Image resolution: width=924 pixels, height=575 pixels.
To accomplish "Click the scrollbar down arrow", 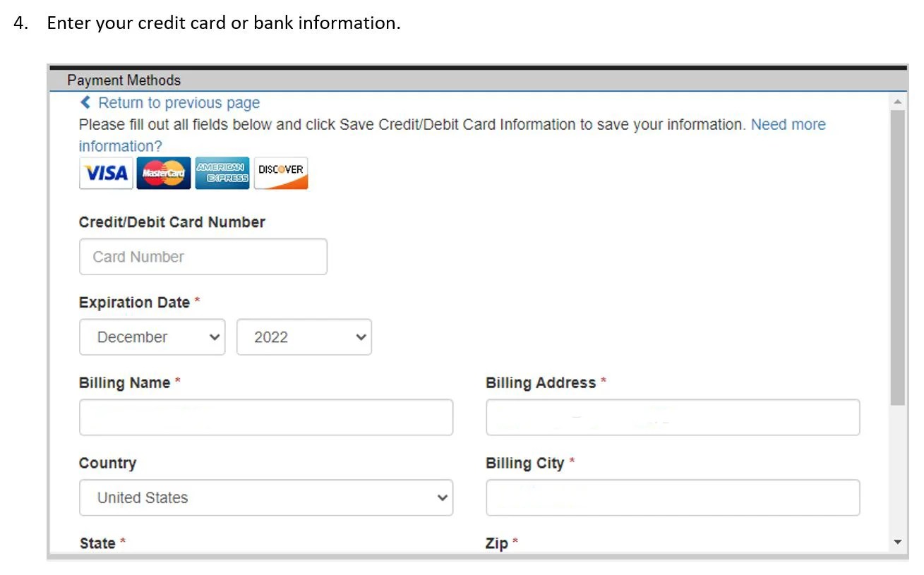I will click(897, 542).
